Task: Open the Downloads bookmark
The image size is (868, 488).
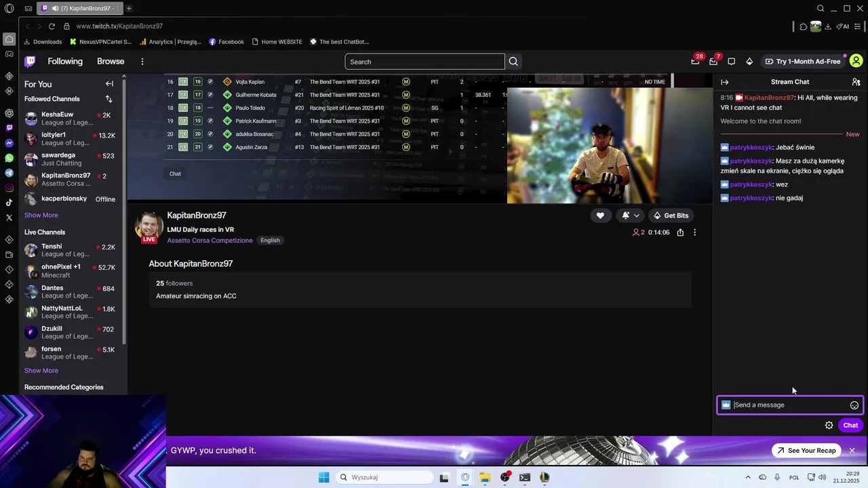Action: 43,42
